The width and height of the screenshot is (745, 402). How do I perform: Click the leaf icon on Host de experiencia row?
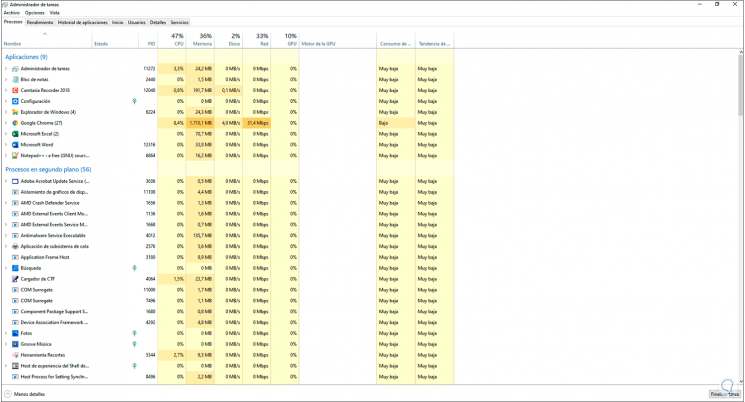[x=134, y=366]
